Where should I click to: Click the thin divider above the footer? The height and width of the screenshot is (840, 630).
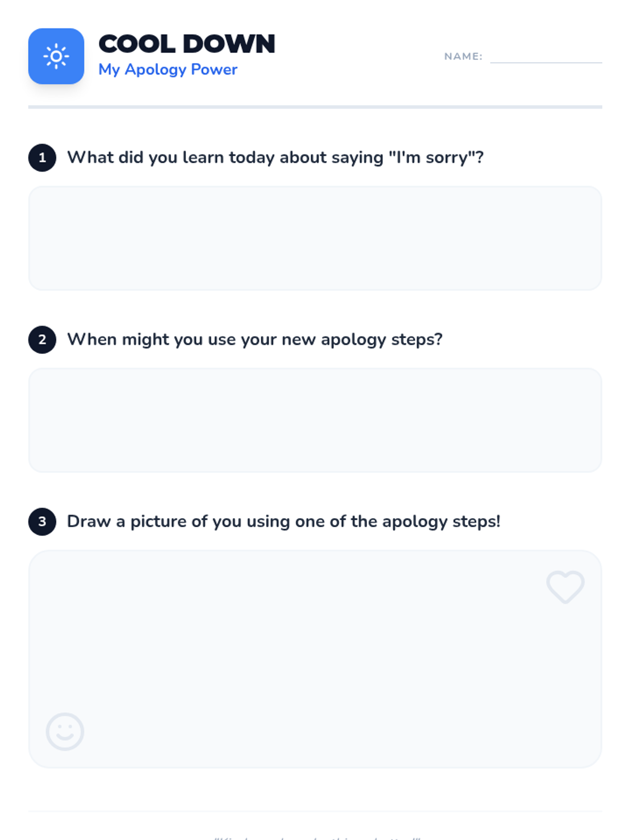coord(315,812)
